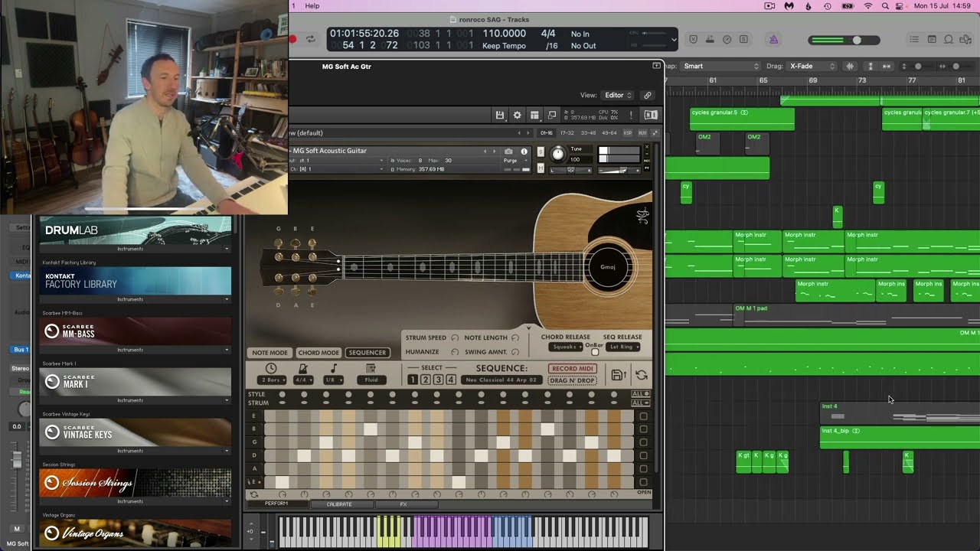Open instrument snapshot camera icon
Screen dimensions: 980x551
point(508,152)
